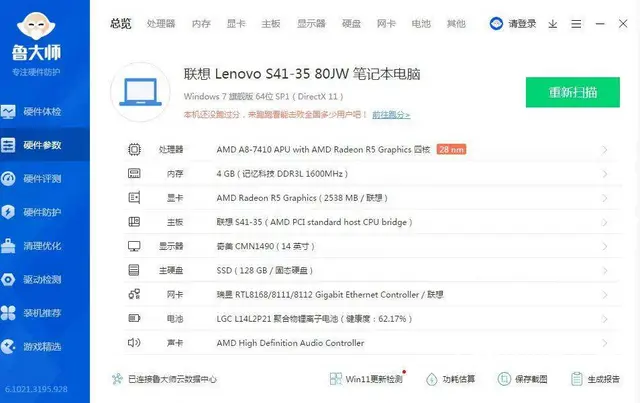
Task: Expand the 显卡 row chevron
Action: click(604, 198)
